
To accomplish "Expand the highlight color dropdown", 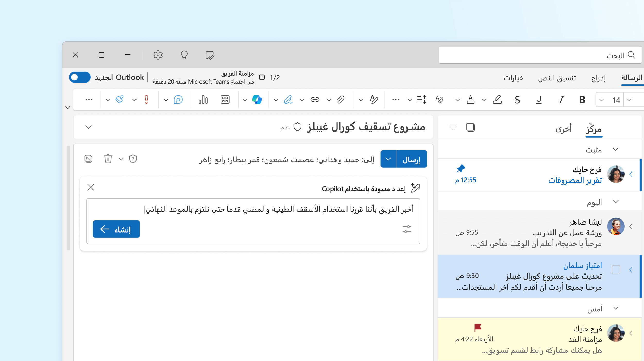I will [x=484, y=100].
